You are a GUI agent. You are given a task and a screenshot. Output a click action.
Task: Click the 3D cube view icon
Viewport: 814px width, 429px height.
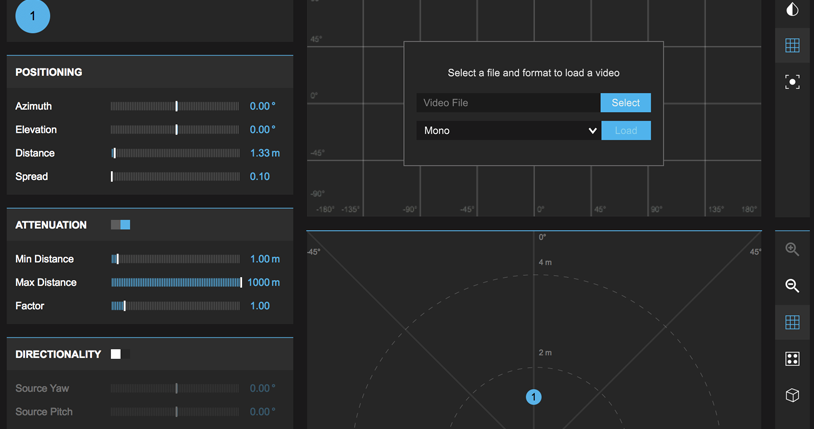click(792, 395)
